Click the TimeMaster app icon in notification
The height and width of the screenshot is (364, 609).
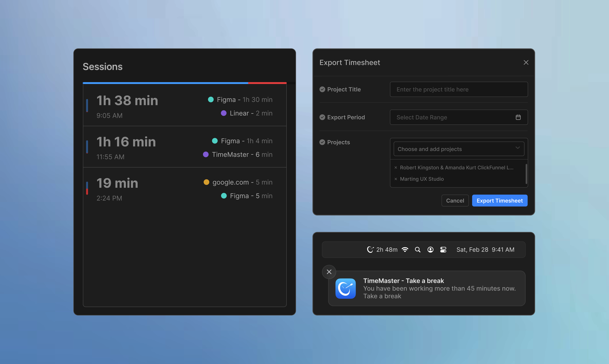point(345,288)
